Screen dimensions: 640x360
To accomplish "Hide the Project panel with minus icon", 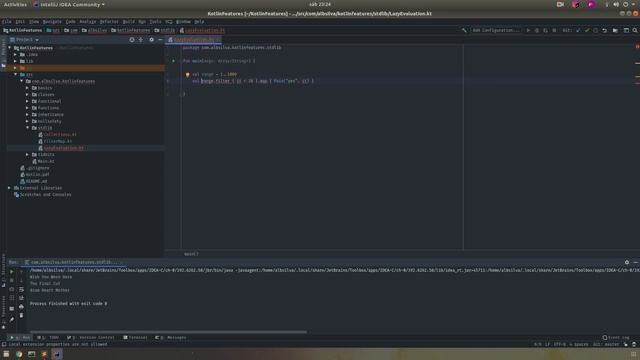I will (160, 40).
